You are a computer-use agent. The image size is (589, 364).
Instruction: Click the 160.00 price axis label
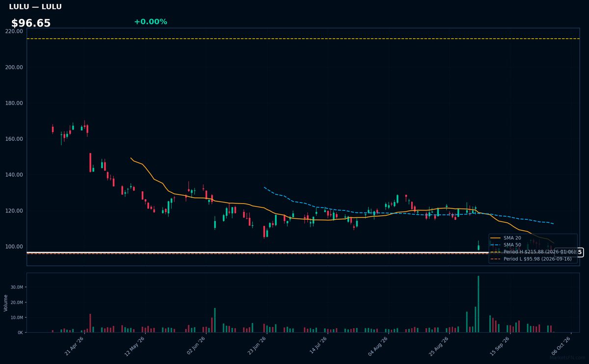pyautogui.click(x=14, y=139)
